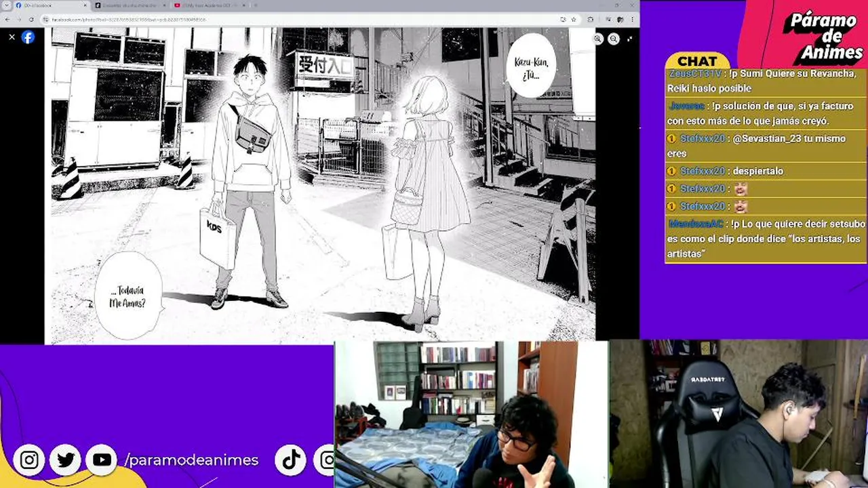Image resolution: width=868 pixels, height=488 pixels.
Task: Open the browser extensions icon
Action: (x=591, y=20)
